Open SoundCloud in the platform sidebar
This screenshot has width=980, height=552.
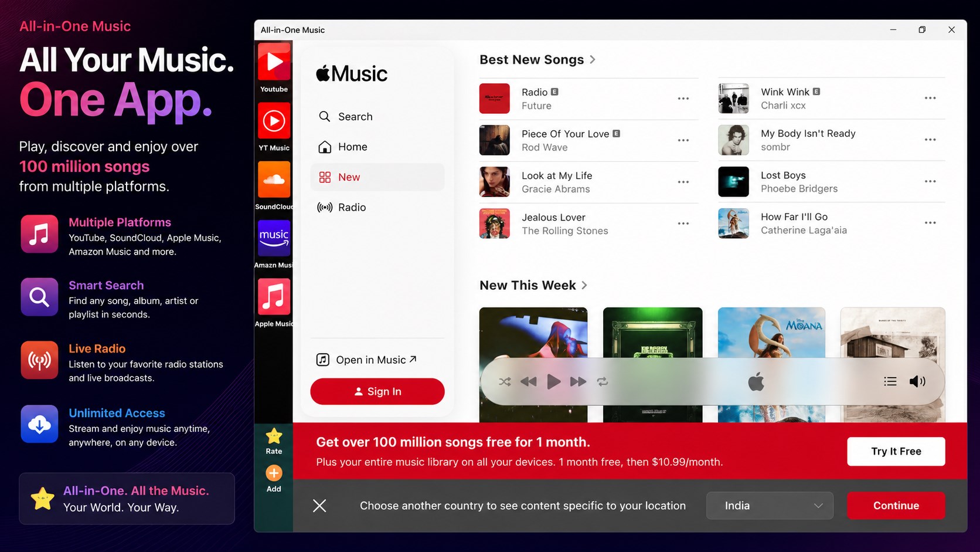tap(274, 180)
